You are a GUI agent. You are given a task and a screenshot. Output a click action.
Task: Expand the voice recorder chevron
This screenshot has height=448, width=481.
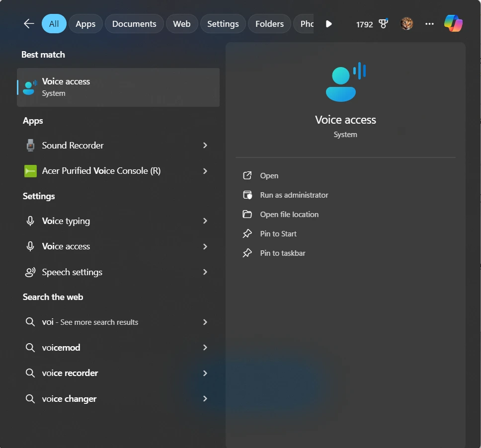[205, 373]
